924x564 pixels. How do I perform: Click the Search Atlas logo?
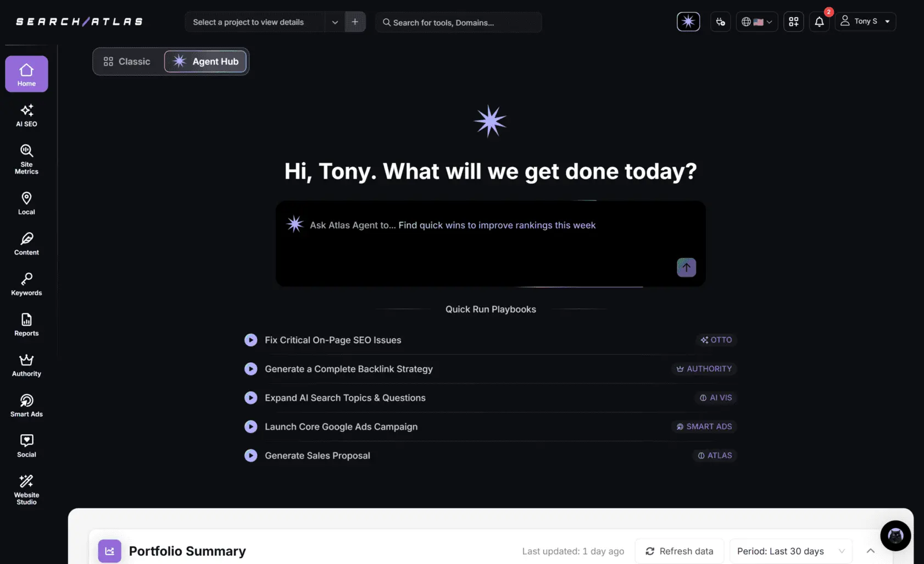[80, 21]
